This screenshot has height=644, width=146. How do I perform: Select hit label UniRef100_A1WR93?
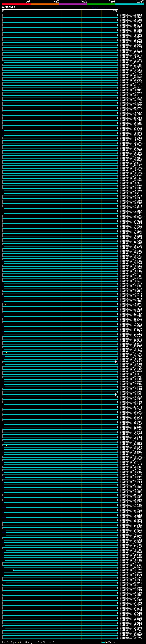pyautogui.click(x=131, y=387)
